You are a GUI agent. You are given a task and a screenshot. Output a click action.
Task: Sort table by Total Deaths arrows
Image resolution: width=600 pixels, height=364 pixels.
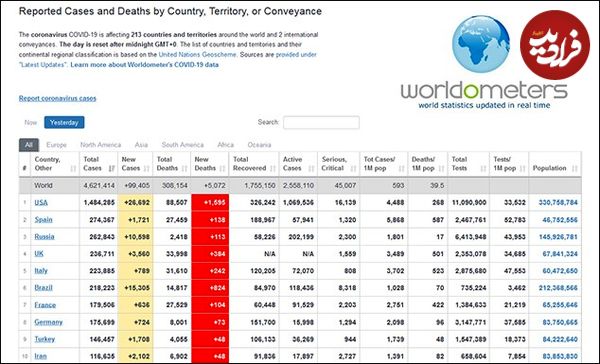184,168
